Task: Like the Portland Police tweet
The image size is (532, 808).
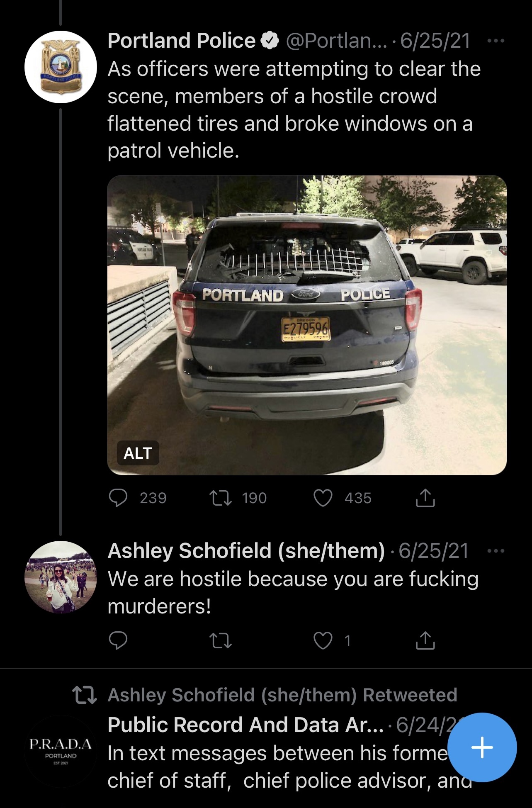Action: point(323,498)
